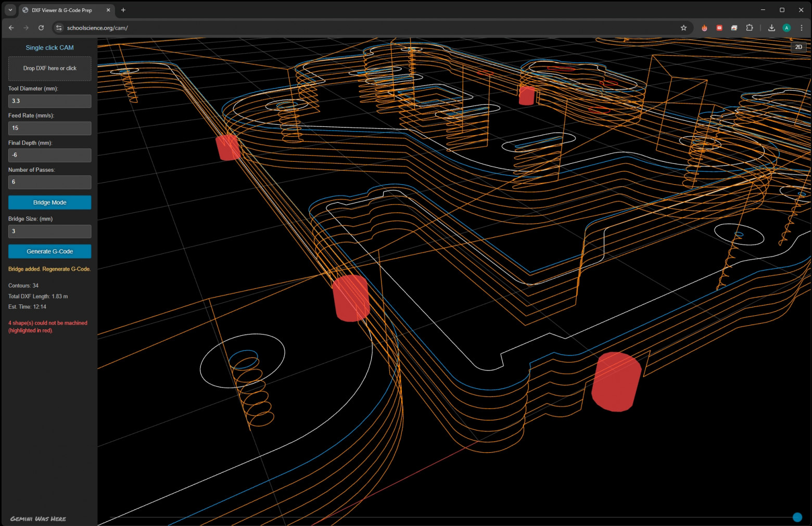This screenshot has width=812, height=526.
Task: Open a new browser tab
Action: (x=123, y=10)
